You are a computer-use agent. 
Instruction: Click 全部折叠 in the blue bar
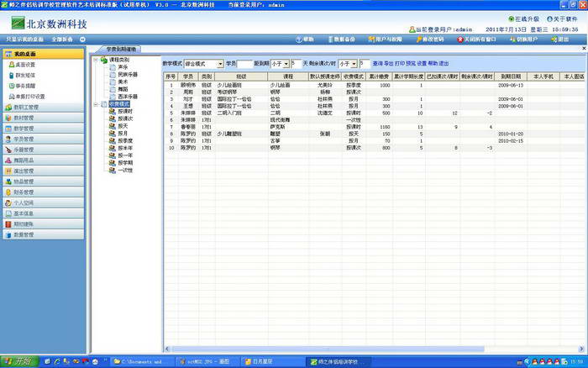click(62, 39)
